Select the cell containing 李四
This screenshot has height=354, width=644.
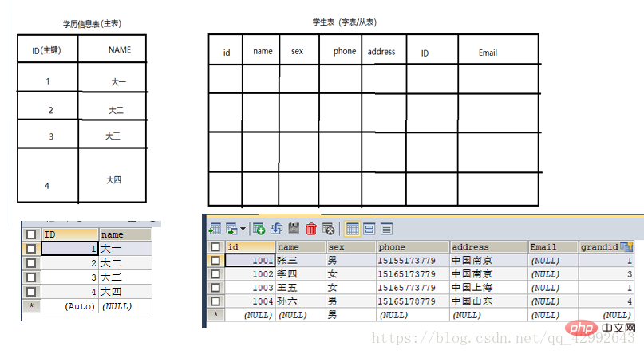[x=301, y=273]
